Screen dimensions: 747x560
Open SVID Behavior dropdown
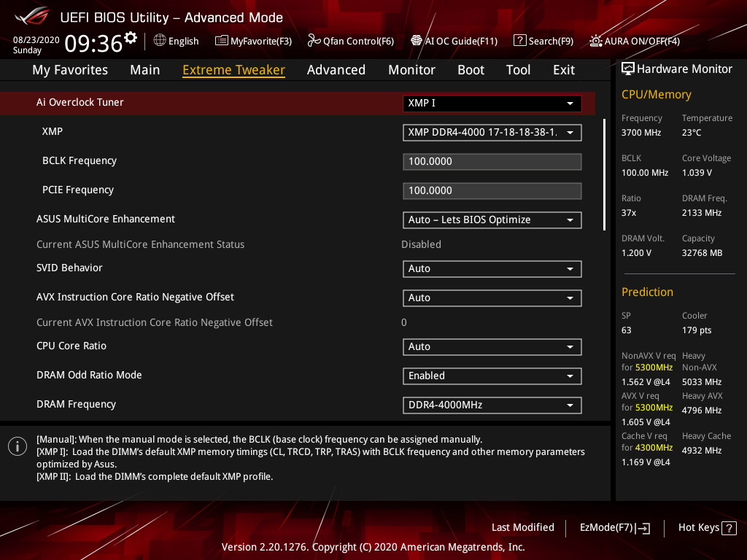[x=492, y=268]
